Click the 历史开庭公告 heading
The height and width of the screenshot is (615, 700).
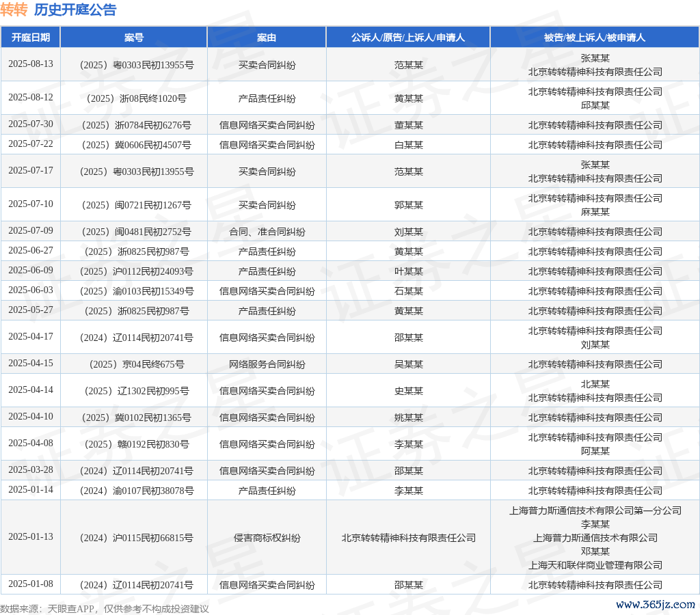(75, 10)
